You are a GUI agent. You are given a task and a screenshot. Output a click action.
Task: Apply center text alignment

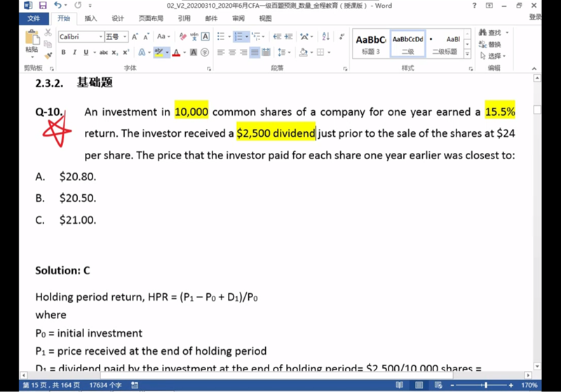coord(231,52)
